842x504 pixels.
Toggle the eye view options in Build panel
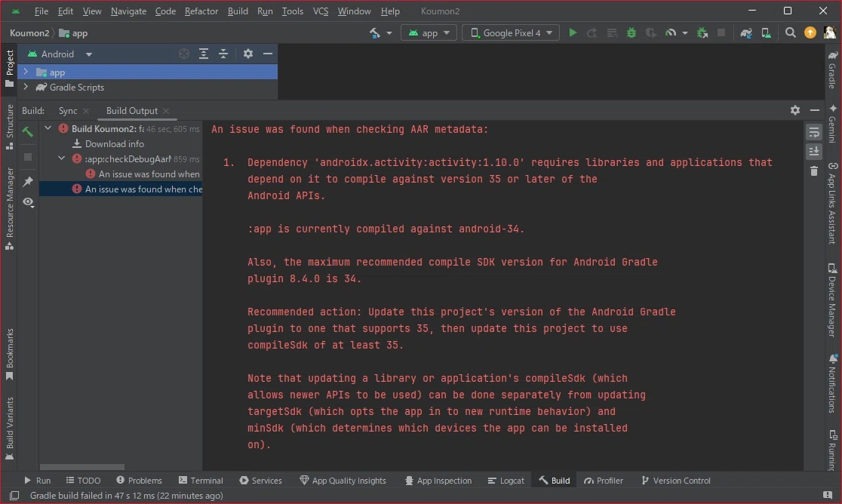28,202
